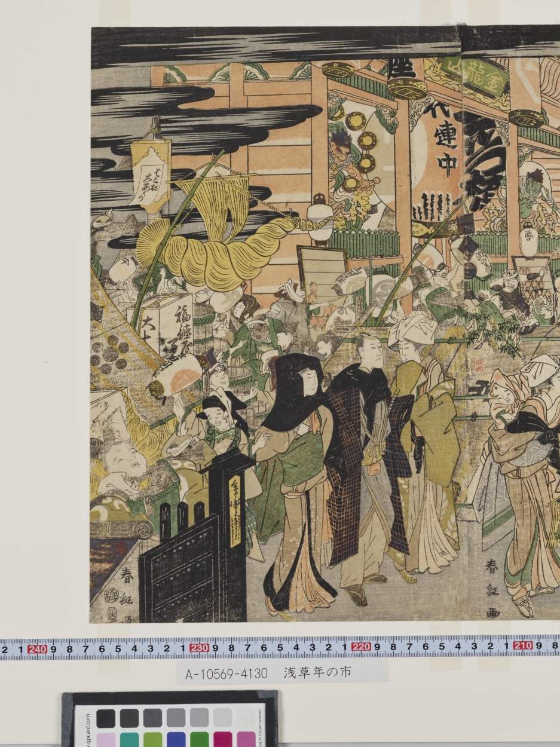Click the red "220" mark on the ruler
This screenshot has height=747, width=560.
[x=361, y=647]
